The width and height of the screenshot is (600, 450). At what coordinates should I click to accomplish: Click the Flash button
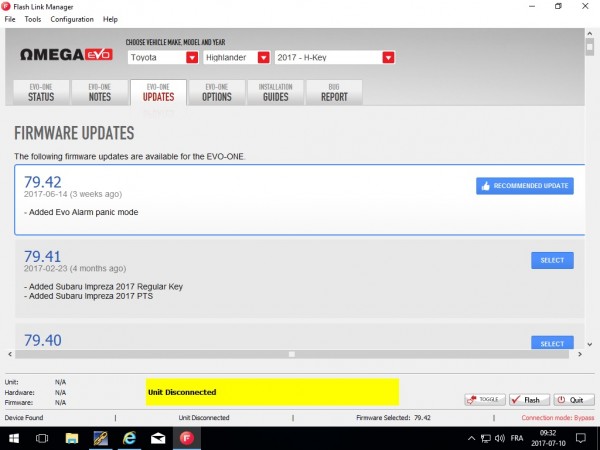pos(530,399)
